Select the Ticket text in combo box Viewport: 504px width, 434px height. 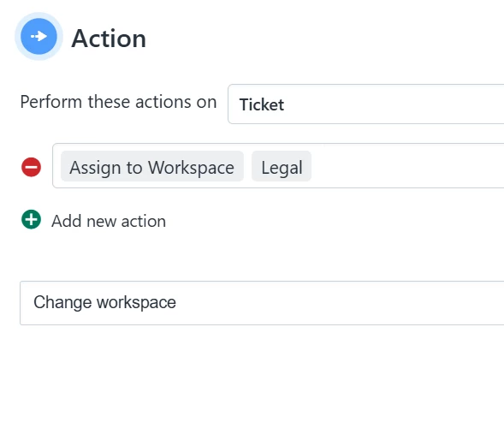[262, 104]
